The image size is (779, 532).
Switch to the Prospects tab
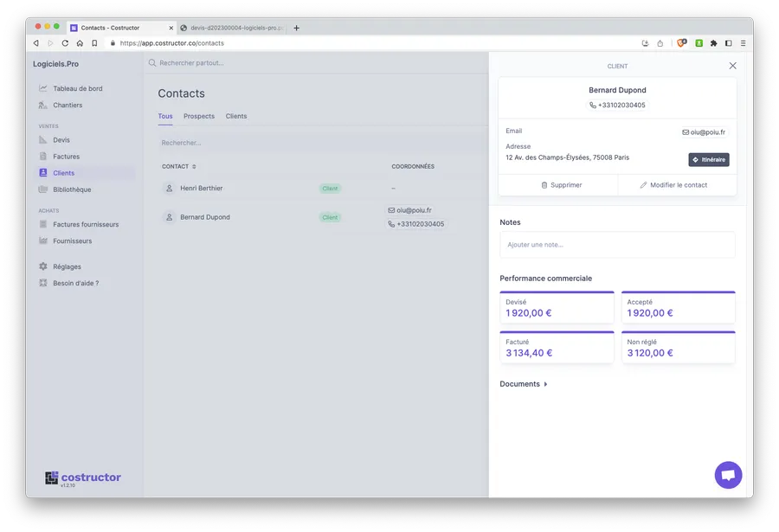(x=199, y=116)
